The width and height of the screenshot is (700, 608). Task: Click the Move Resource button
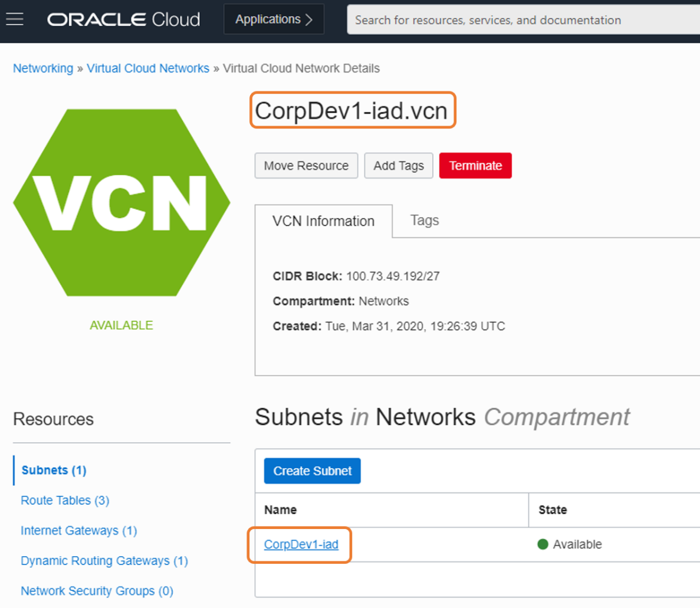point(306,166)
